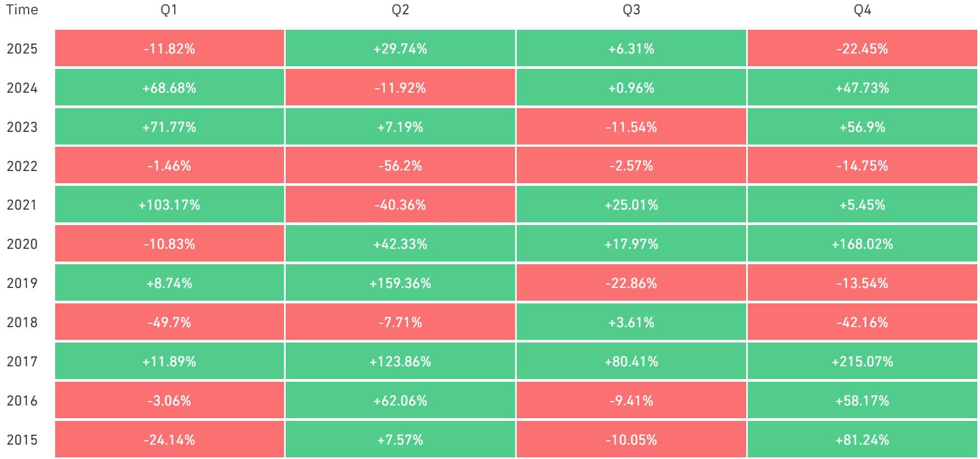Image resolution: width=980 pixels, height=459 pixels.
Task: Click the 2025 Q2 +29.74% cell
Action: coord(400,49)
